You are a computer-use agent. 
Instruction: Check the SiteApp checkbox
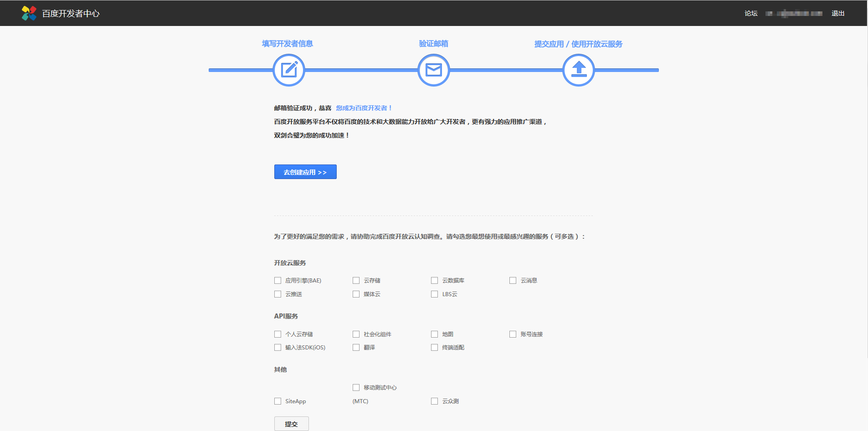tap(278, 401)
